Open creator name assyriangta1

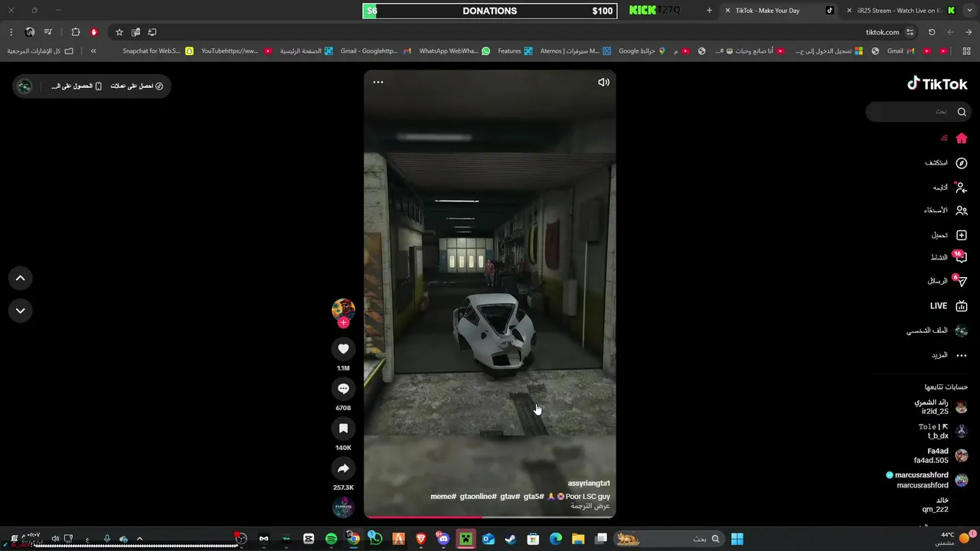coord(589,484)
